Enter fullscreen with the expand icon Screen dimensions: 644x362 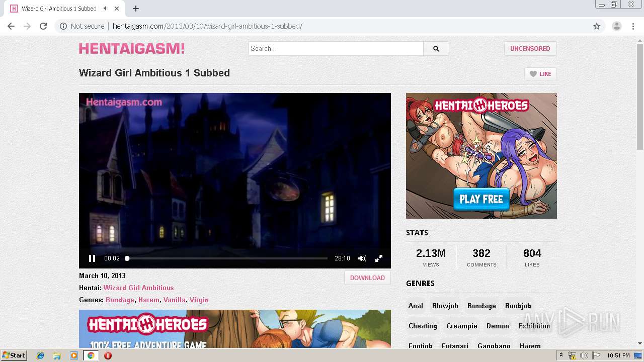379,258
